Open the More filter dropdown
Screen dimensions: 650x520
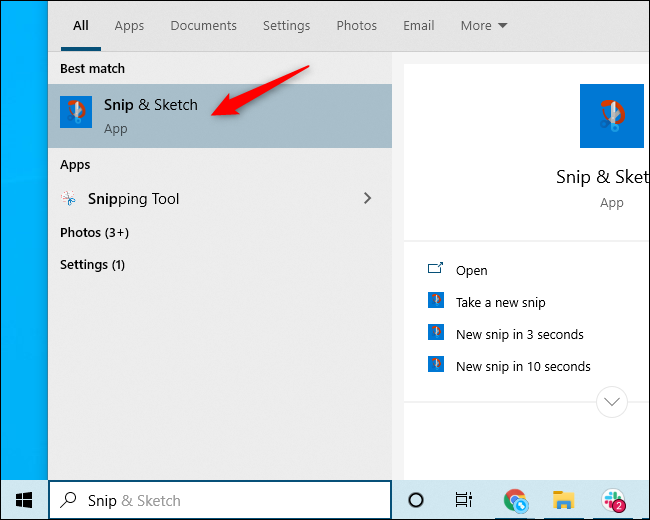(484, 25)
